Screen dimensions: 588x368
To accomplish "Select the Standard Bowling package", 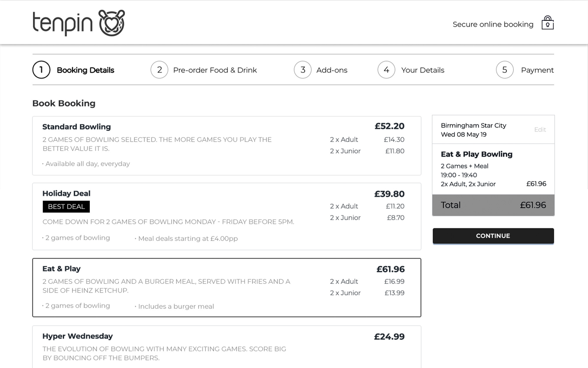I will (226, 146).
